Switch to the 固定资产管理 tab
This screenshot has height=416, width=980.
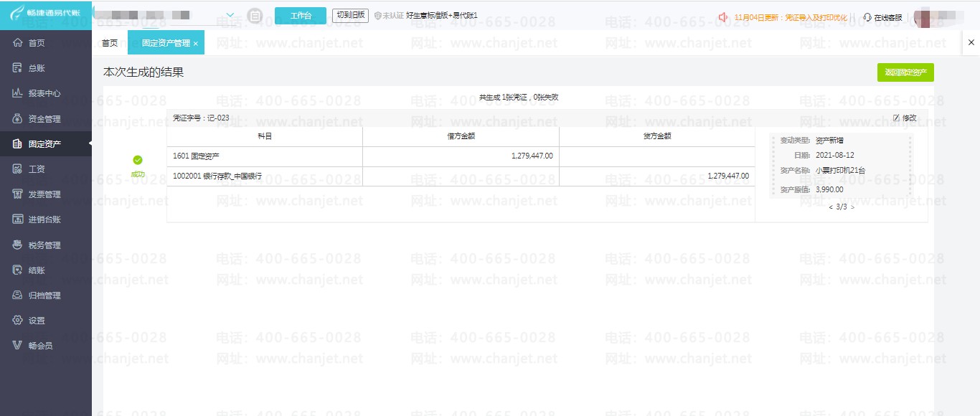coord(166,43)
